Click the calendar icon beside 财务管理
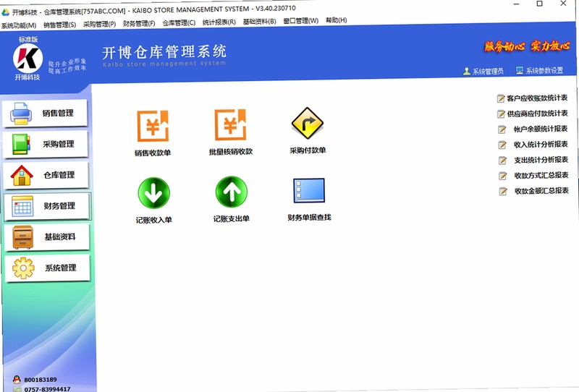This screenshot has width=579, height=392. [x=22, y=206]
